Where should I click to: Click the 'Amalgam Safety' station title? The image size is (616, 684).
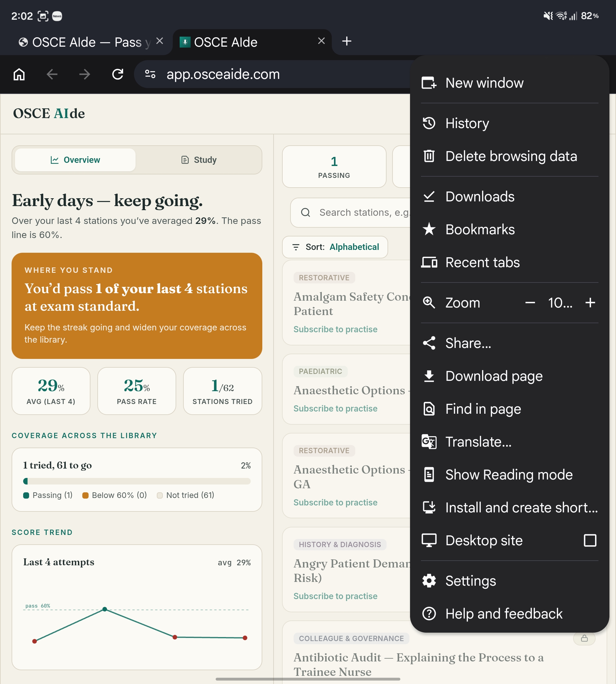click(x=352, y=304)
